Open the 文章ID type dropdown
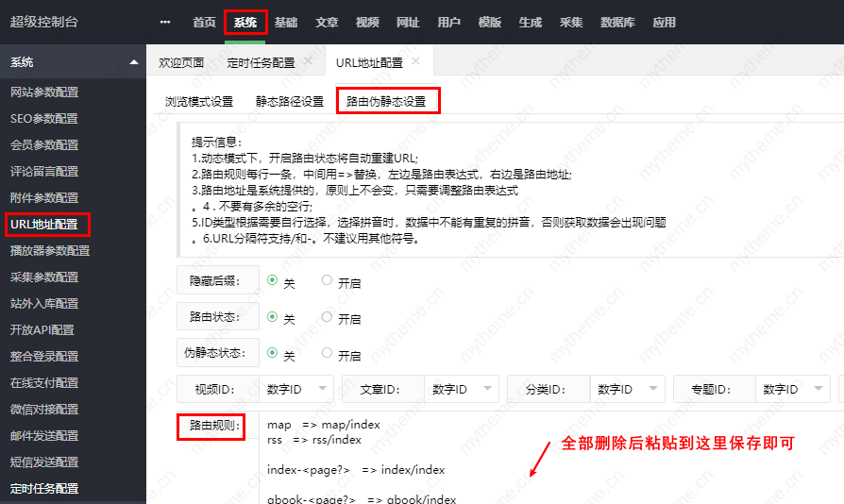 point(461,388)
